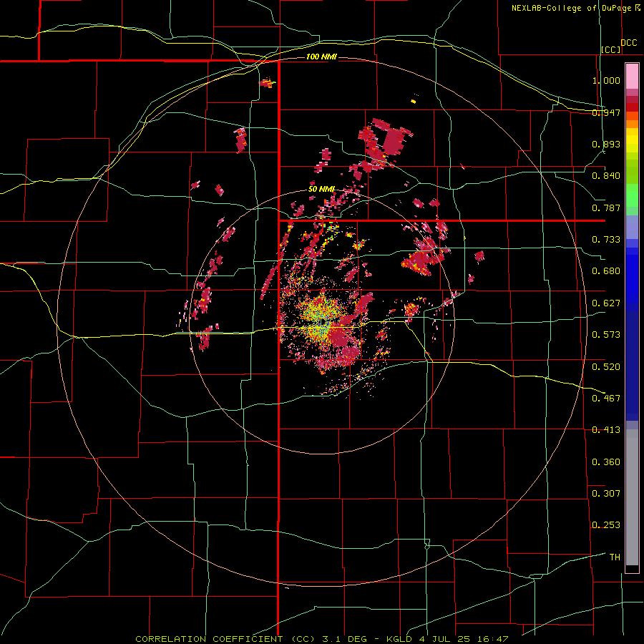Click the 50 NMI range ring label
644x644 pixels.
coord(321,190)
